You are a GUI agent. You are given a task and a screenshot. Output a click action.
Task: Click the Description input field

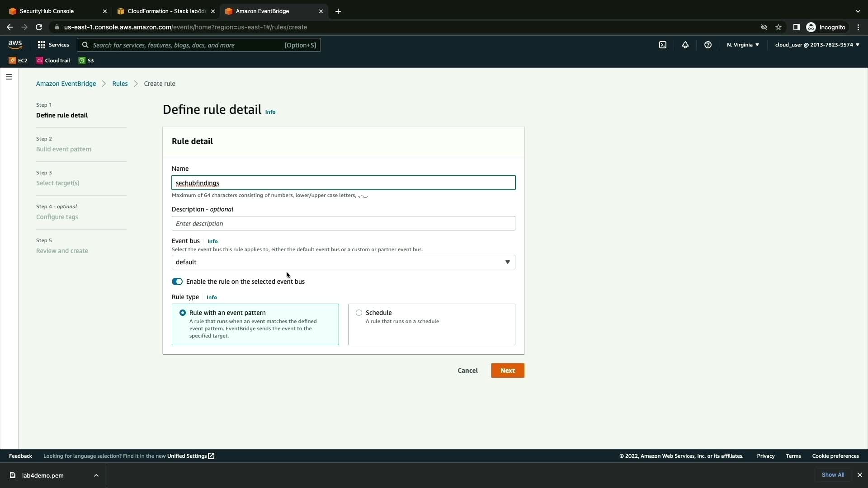[x=343, y=223]
